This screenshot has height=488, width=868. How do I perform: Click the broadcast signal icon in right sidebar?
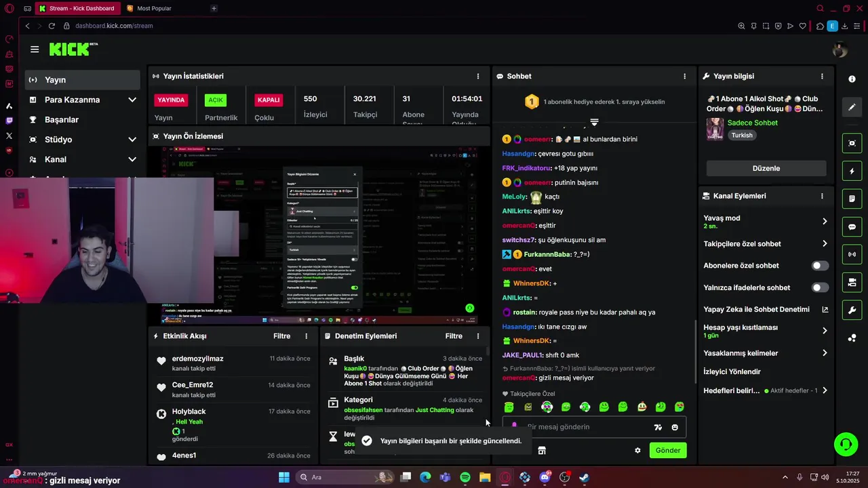point(852,255)
